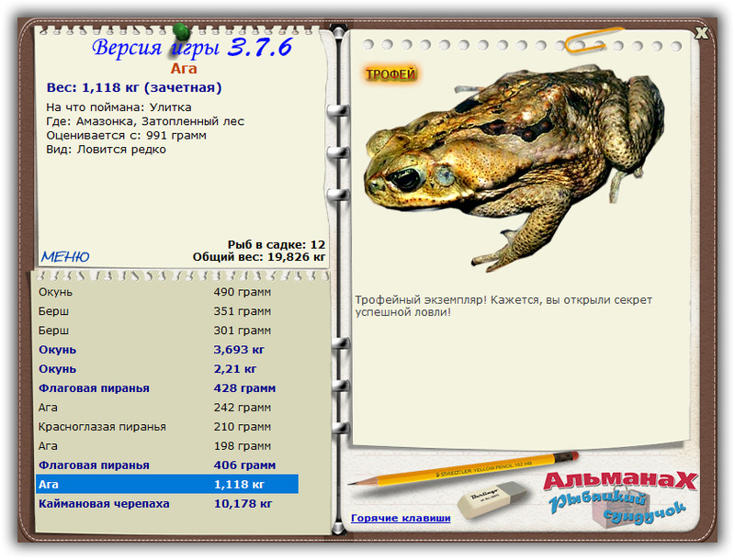Select the Окунь 2,21 кг row
Viewport: 735px width, 560px height.
click(x=167, y=368)
